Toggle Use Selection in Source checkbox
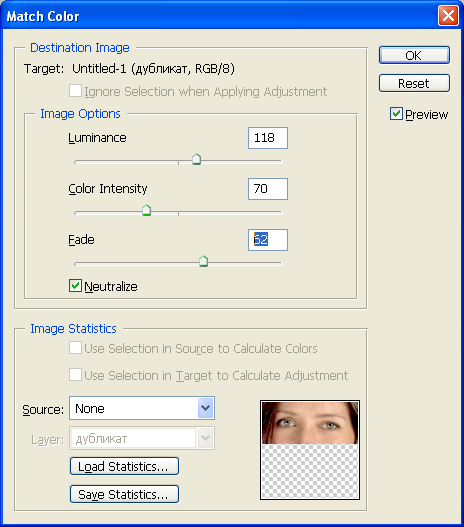 coord(75,348)
